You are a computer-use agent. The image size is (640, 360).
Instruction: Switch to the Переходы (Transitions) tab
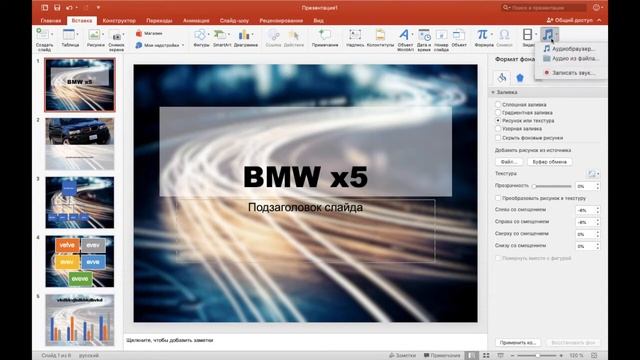159,20
